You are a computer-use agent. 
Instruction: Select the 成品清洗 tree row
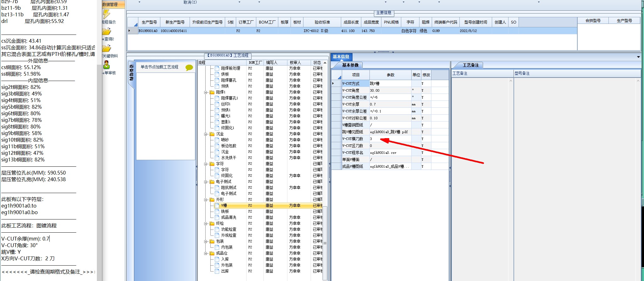[269, 217]
